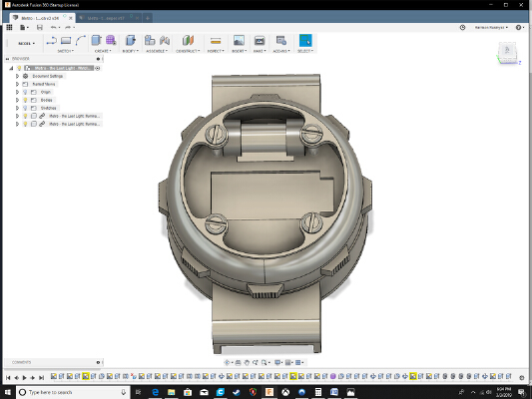
Task: Open the purple Create Form tool
Action: point(111,41)
